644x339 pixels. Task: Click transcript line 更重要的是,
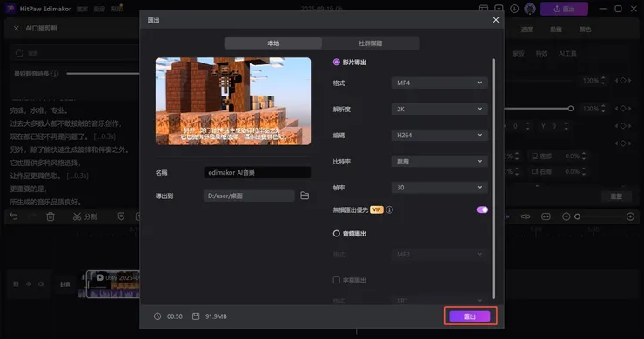[29, 189]
